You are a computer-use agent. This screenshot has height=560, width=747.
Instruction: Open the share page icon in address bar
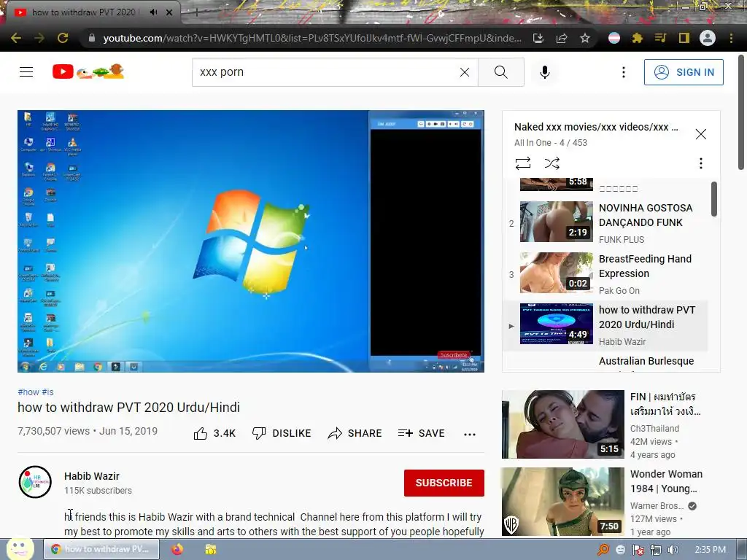tap(562, 38)
